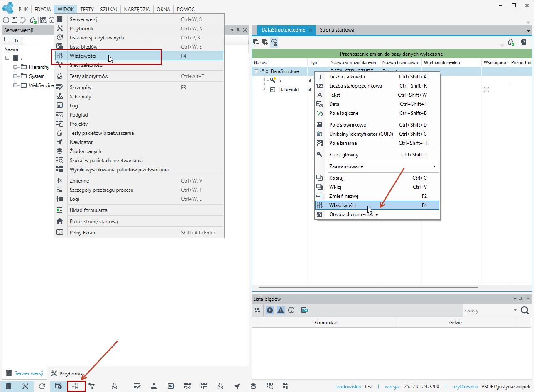Image resolution: width=534 pixels, height=392 pixels.
Task: Open Przybornik via bottom toolbar wrench icon
Action: [25, 386]
